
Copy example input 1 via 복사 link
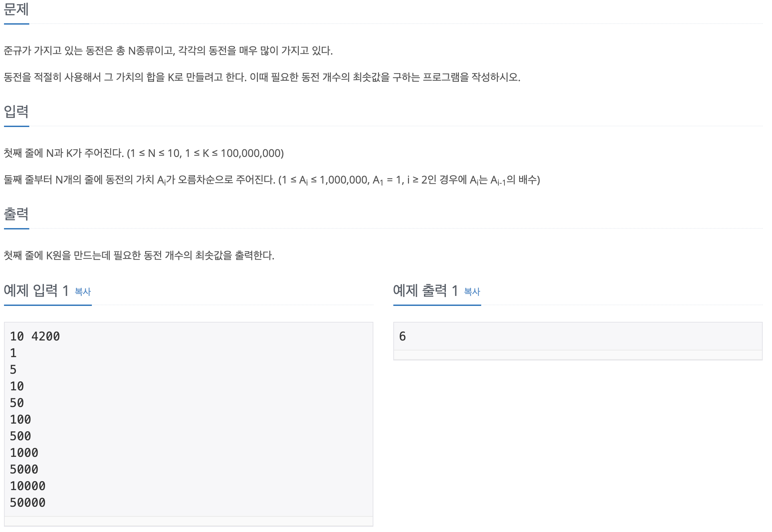83,292
